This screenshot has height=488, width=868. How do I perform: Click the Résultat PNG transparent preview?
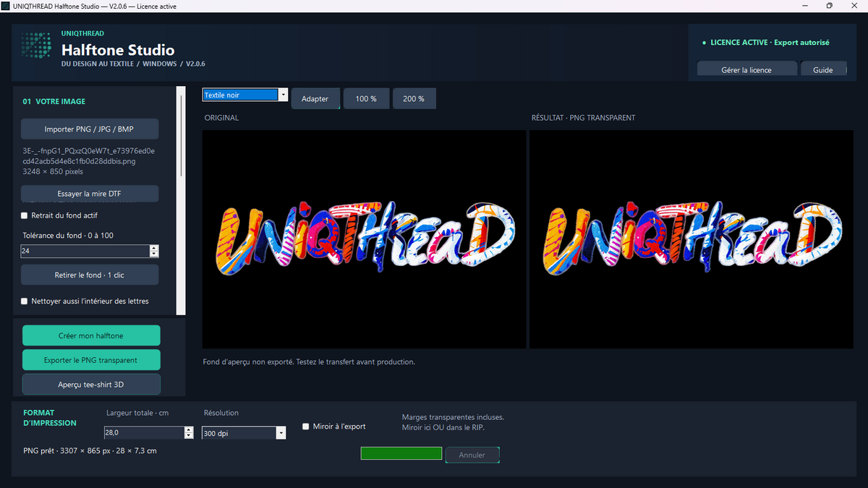[x=692, y=239]
